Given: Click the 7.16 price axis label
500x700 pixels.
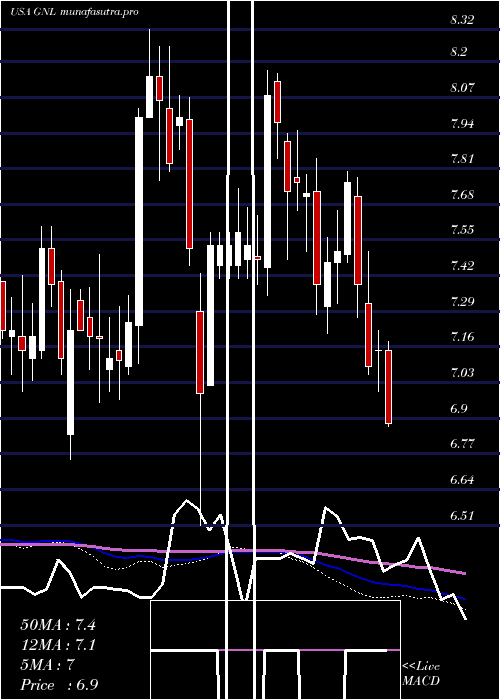Looking at the screenshot, I should (462, 337).
